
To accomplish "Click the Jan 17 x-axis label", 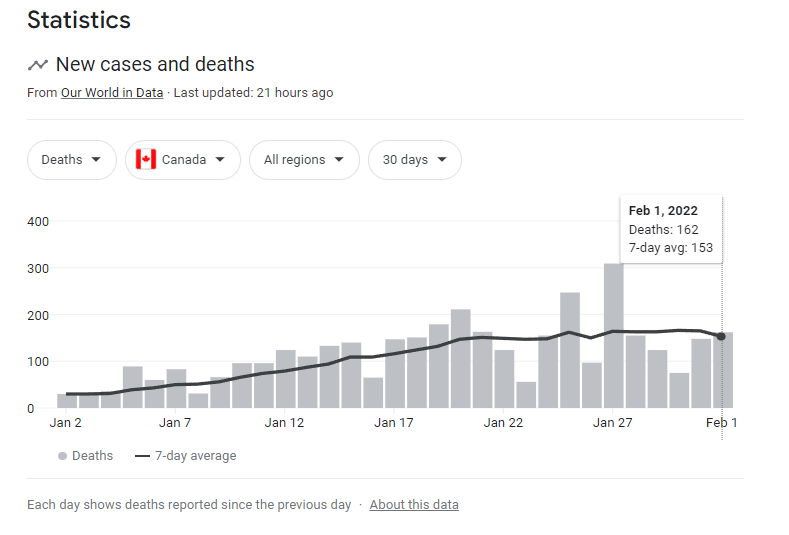I will 394,423.
